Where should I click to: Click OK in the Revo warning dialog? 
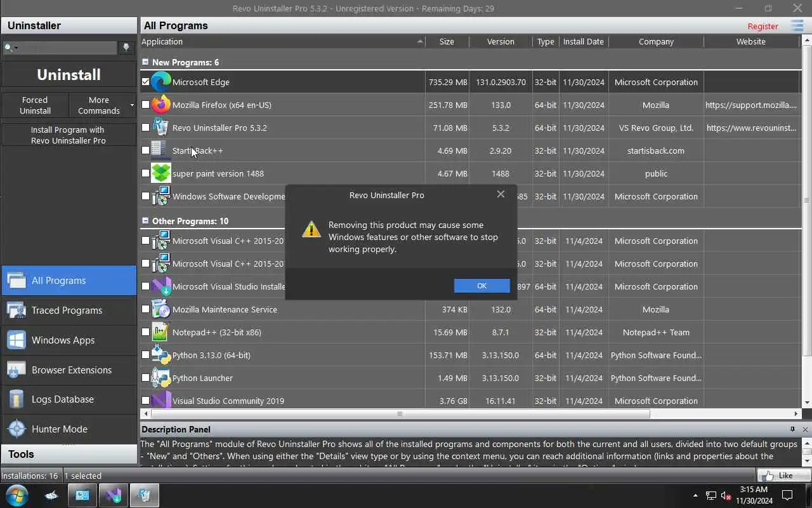point(481,286)
